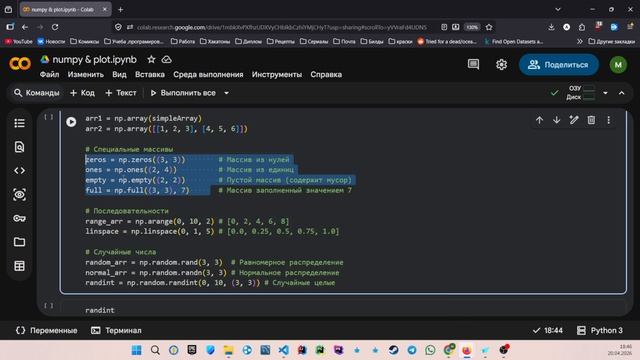Open the Среда выполнения menu
Viewport: 640px width, 360px height.
pos(208,75)
